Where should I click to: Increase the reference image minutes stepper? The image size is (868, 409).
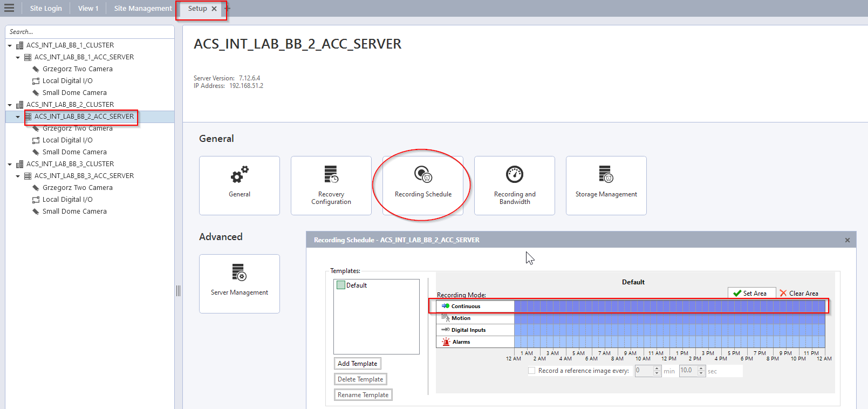(657, 368)
